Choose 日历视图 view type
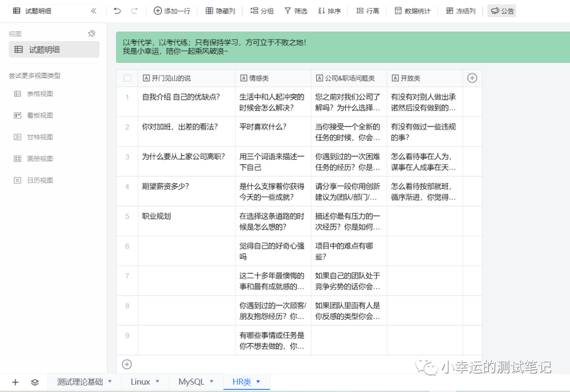The image size is (570, 392). pos(34,180)
